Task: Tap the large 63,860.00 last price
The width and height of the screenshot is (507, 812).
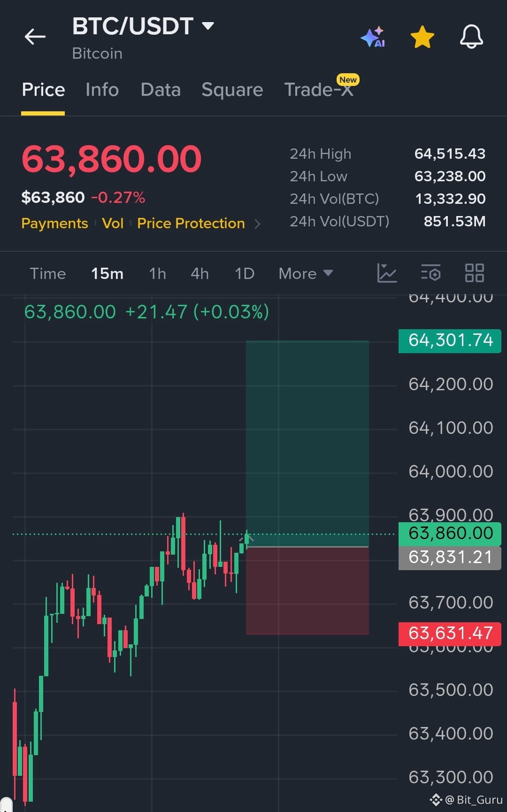Action: (x=112, y=159)
